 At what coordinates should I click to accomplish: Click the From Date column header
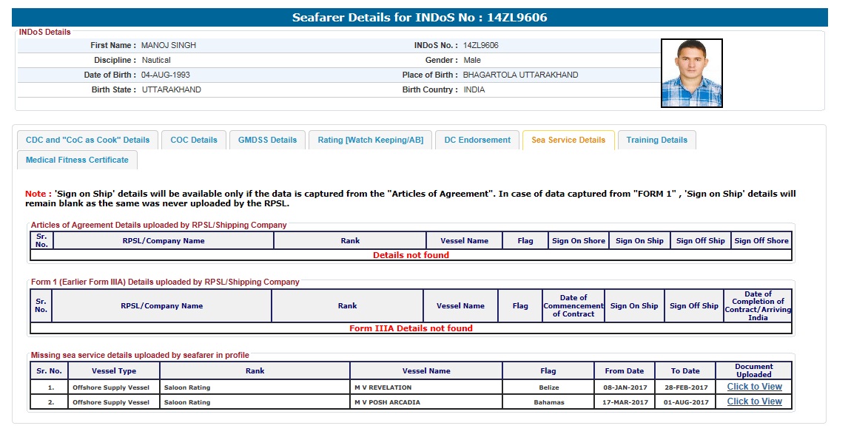point(624,371)
